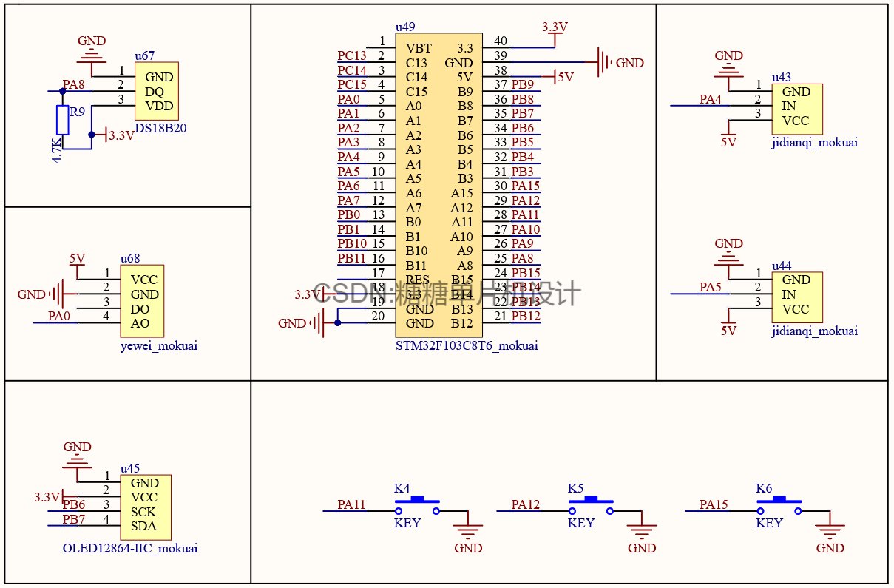Click "PB6" net label at OLED SCK
Viewport: 894px width, 588px height.
coord(74,504)
